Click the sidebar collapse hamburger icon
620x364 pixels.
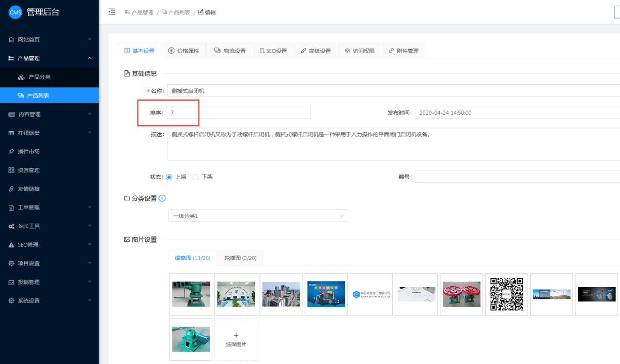[112, 12]
